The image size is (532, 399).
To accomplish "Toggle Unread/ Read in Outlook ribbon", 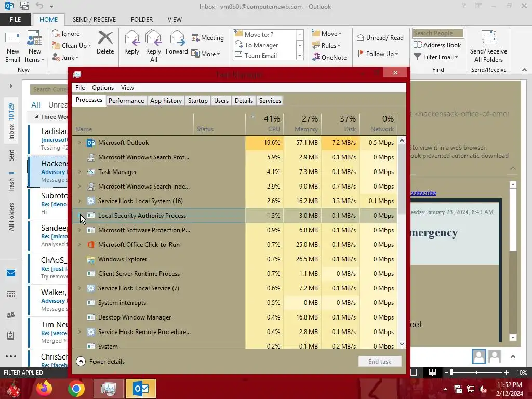I will [x=380, y=37].
